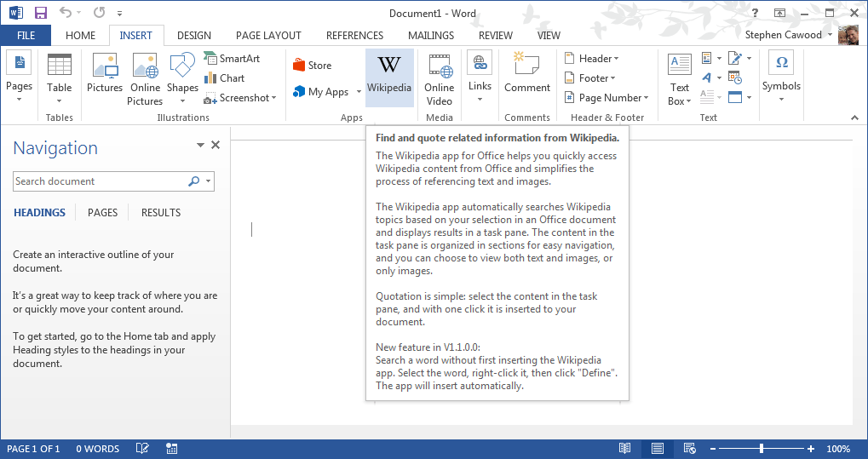Insert a Chart from the Illustrations group
This screenshot has width=868, height=459.
tap(224, 78)
